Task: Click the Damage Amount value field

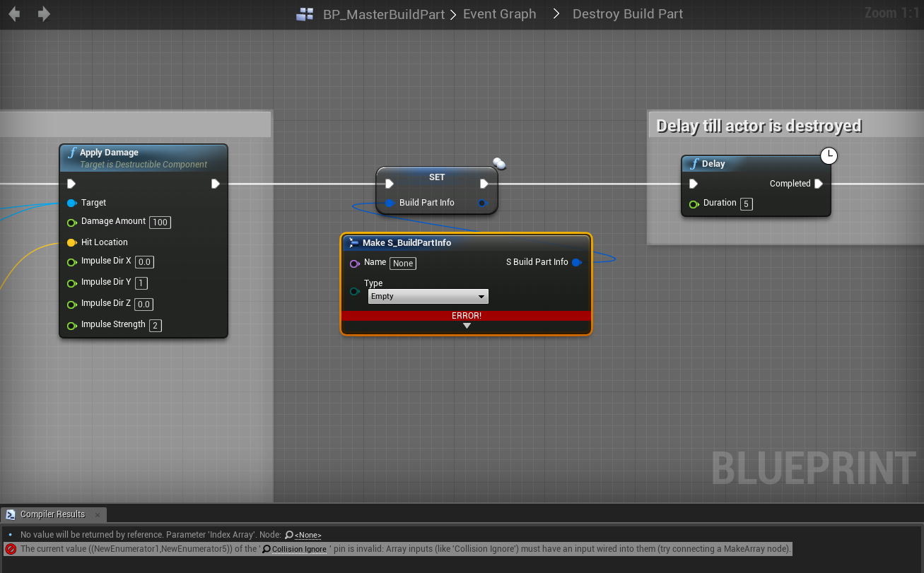Action: (x=160, y=223)
